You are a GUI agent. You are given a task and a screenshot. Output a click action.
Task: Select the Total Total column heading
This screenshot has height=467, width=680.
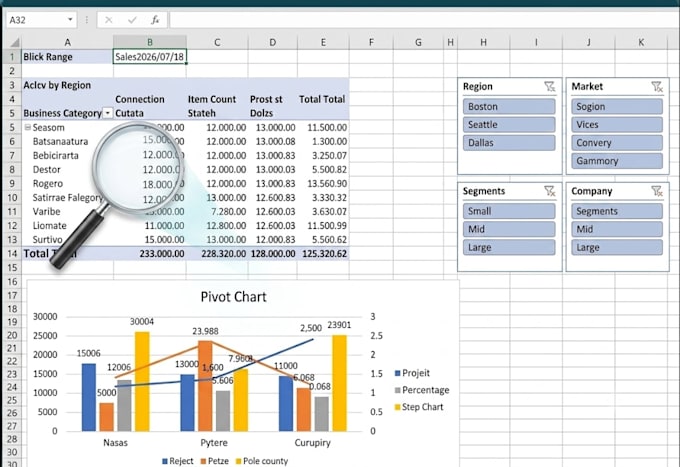click(x=322, y=99)
